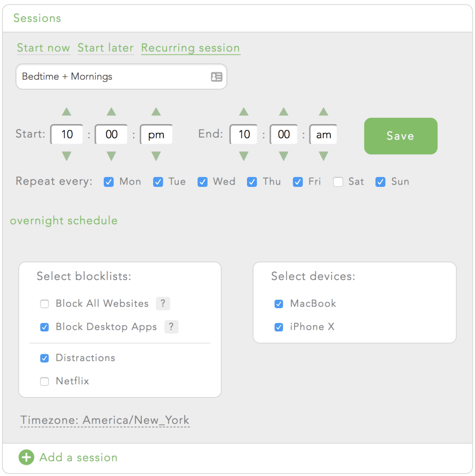This screenshot has height=476, width=475.
Task: Click the overnight schedule text
Action: 64,220
